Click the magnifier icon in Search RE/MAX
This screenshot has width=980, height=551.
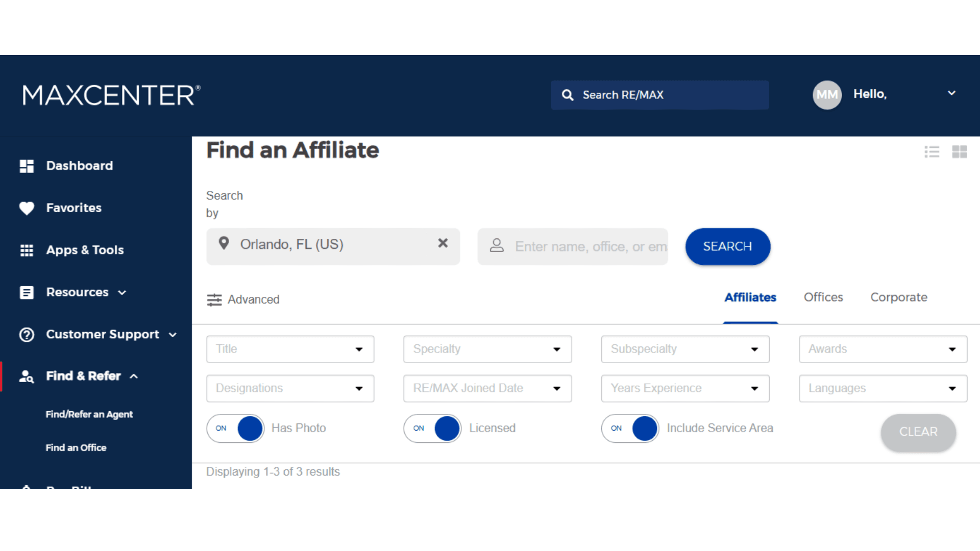[x=568, y=95]
